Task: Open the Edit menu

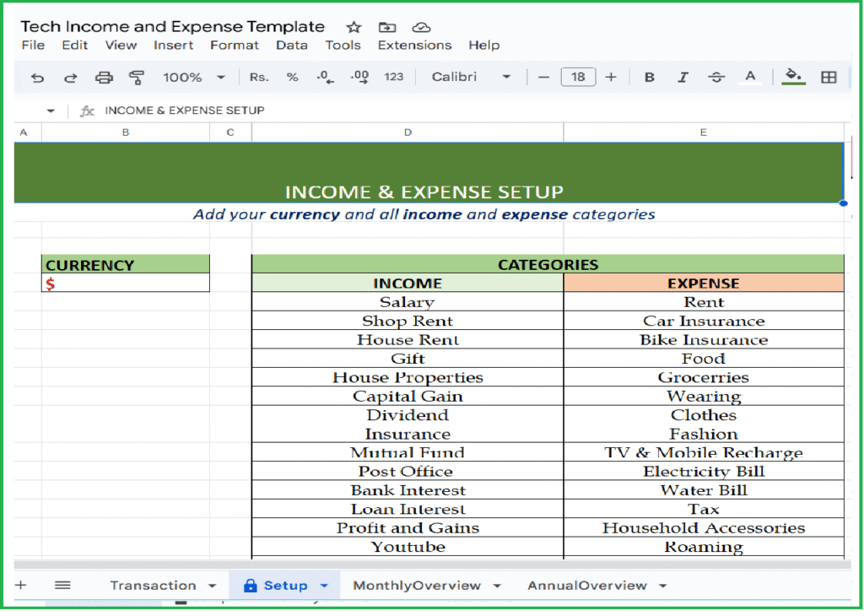Action: click(x=74, y=46)
